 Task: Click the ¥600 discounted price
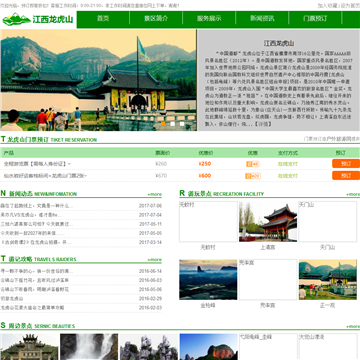point(205,176)
